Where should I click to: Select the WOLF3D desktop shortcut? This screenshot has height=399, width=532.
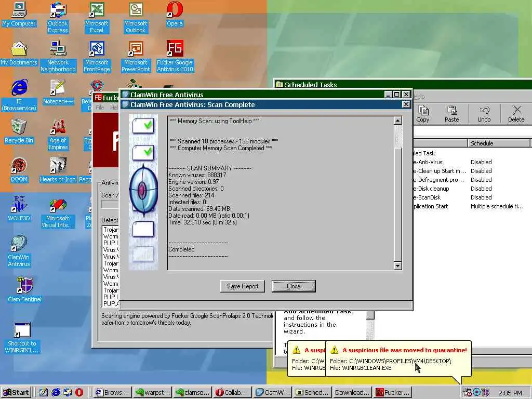coord(19,209)
